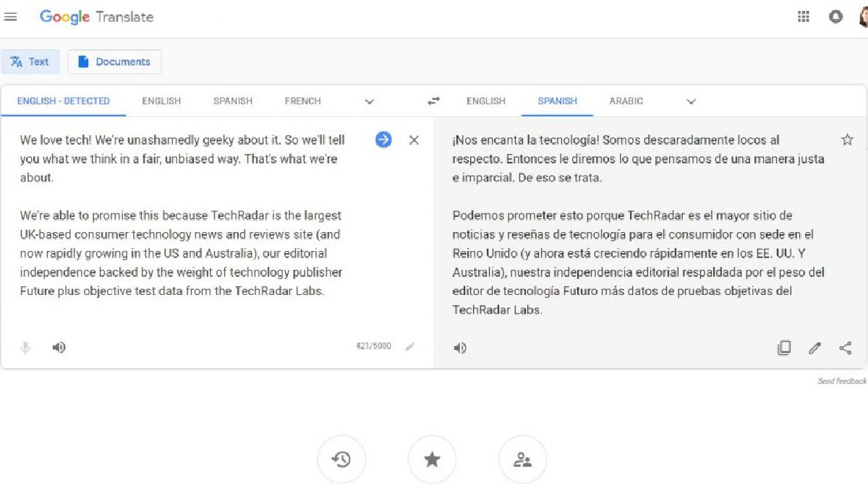The image size is (868, 488).
Task: Expand the source language dropdown
Action: 370,101
